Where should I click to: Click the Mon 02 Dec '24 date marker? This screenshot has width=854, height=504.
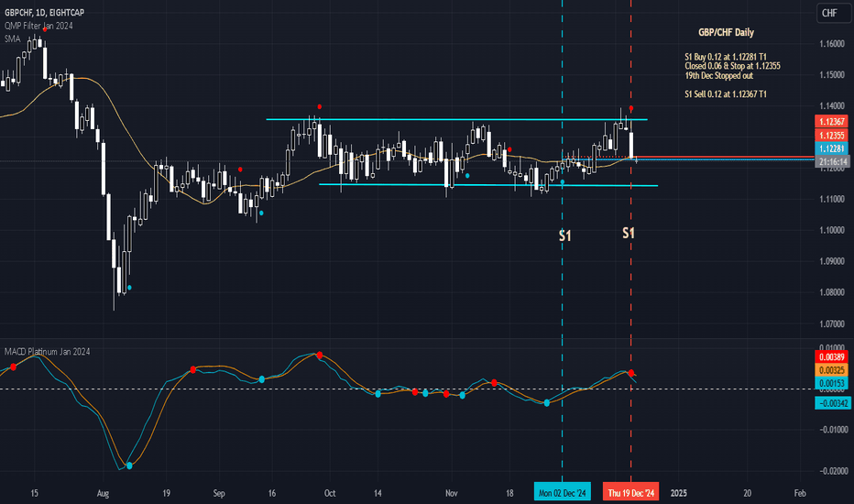coord(562,493)
